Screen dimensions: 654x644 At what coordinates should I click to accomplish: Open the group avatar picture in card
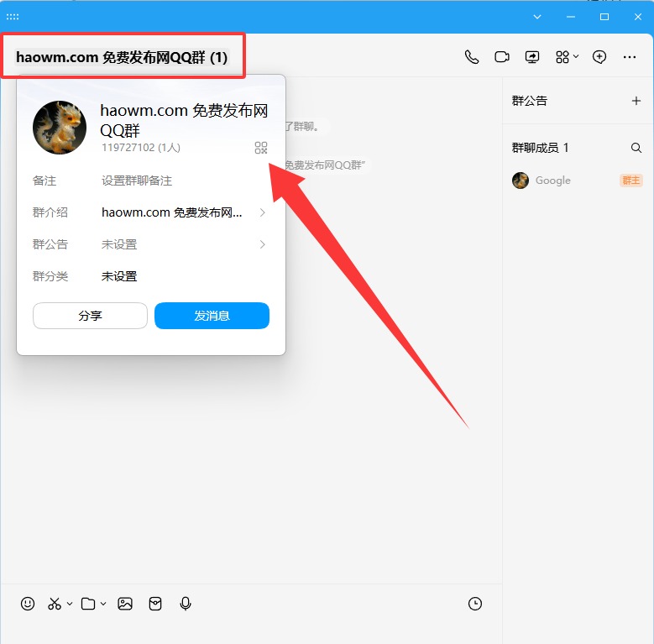pos(60,128)
